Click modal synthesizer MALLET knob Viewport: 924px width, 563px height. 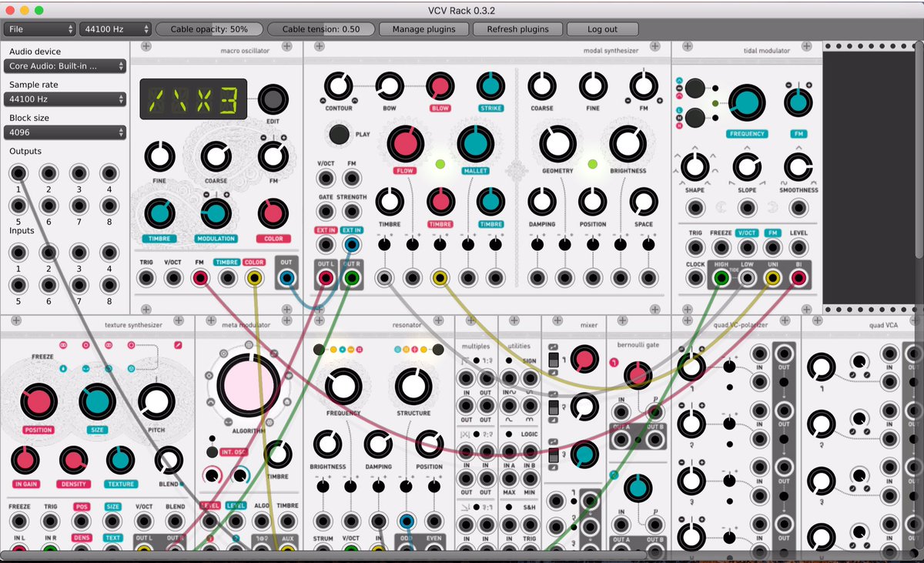pos(476,144)
